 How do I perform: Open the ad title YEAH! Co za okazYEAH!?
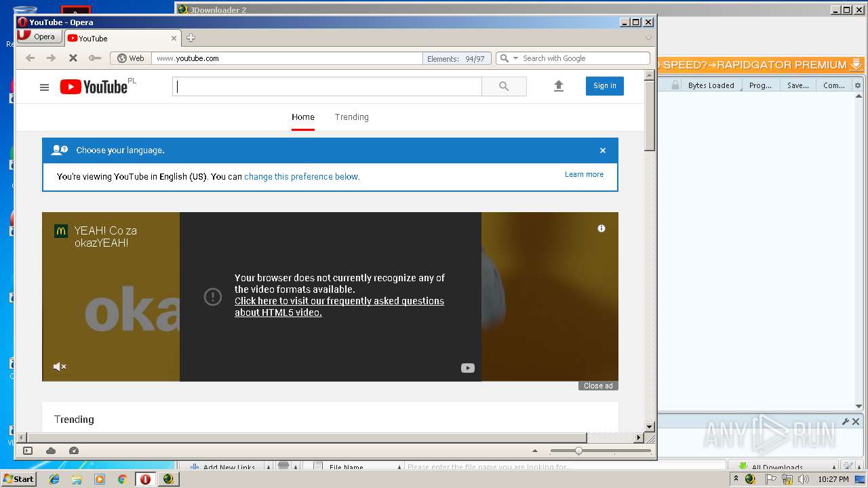tap(106, 237)
